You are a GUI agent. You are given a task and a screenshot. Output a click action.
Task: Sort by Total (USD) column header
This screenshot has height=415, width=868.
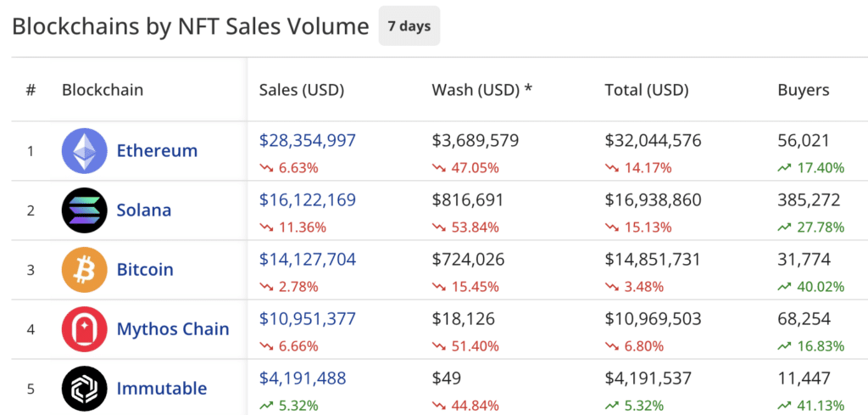[x=647, y=90]
